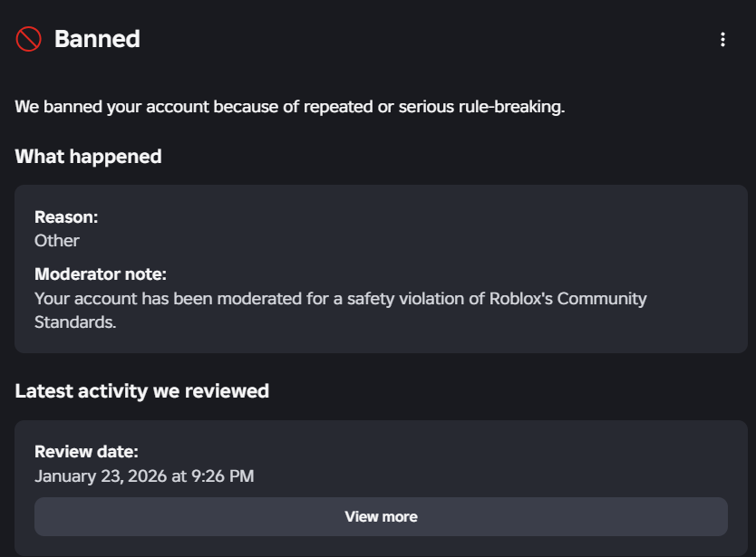
Task: Click the What happened section heading
Action: [88, 157]
